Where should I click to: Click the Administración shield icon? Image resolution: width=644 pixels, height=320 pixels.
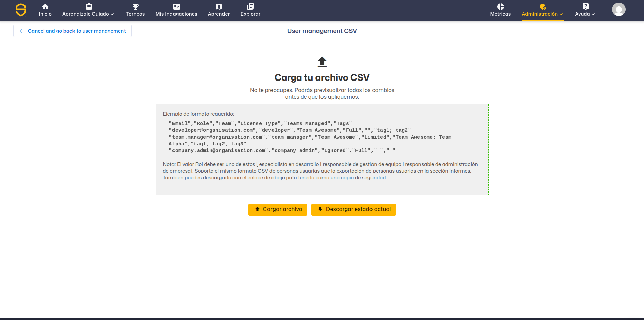[x=542, y=6]
